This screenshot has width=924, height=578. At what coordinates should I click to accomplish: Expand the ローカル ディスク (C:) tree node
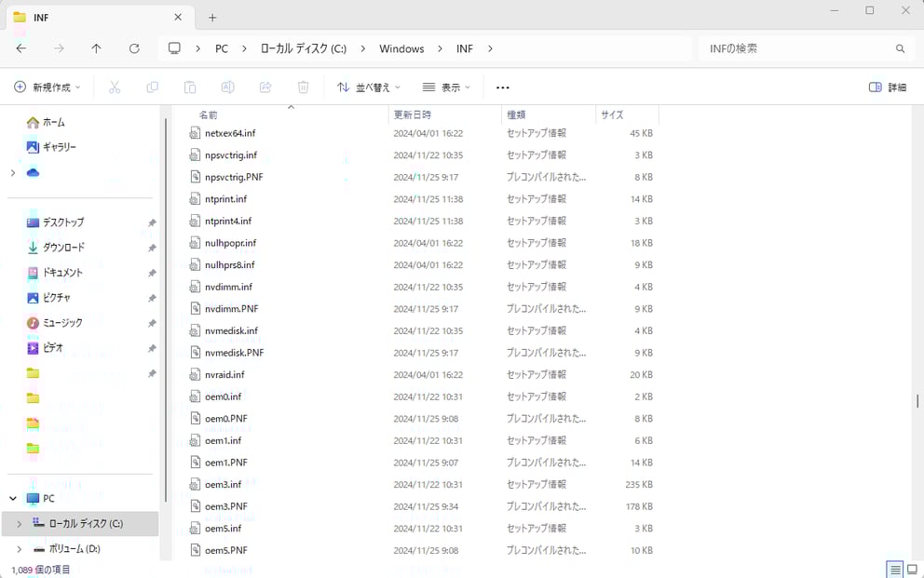[19, 524]
